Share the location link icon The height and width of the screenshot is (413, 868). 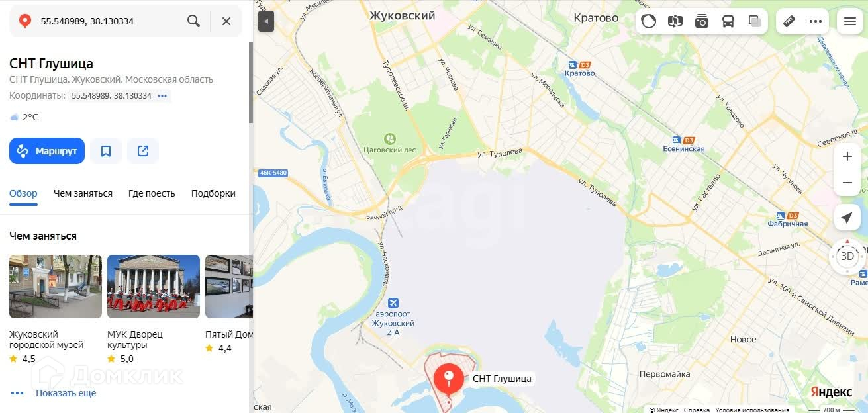pos(143,151)
